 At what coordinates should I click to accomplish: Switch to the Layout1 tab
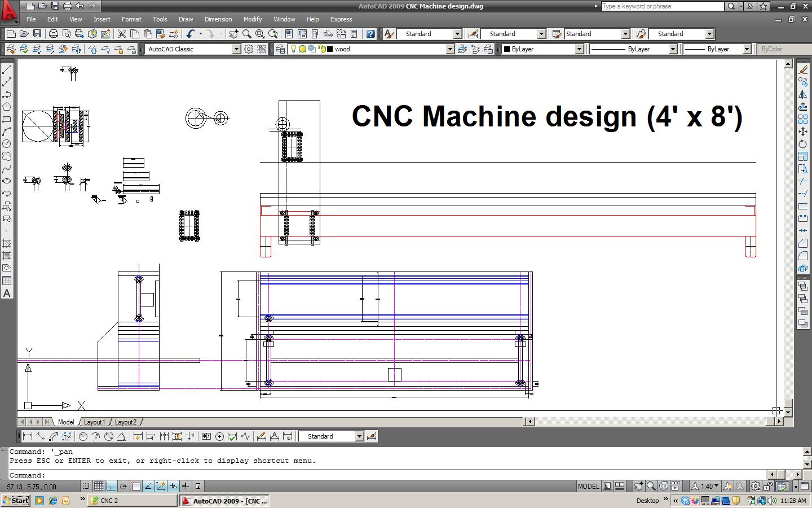click(94, 422)
